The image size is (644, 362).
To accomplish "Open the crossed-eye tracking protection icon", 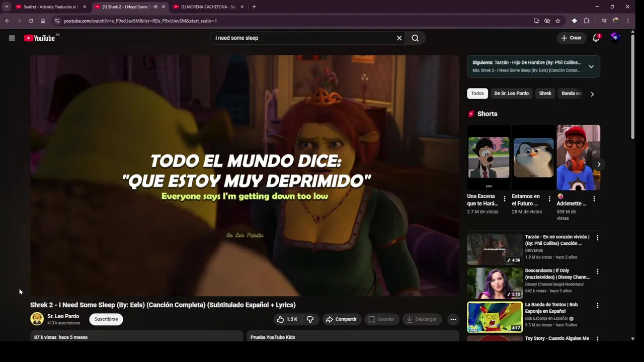I will click(x=547, y=21).
